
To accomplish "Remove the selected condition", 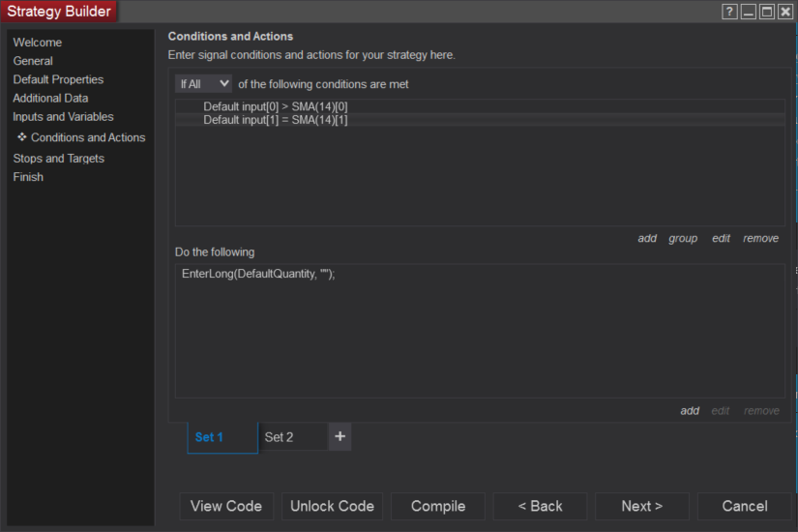I will click(760, 238).
